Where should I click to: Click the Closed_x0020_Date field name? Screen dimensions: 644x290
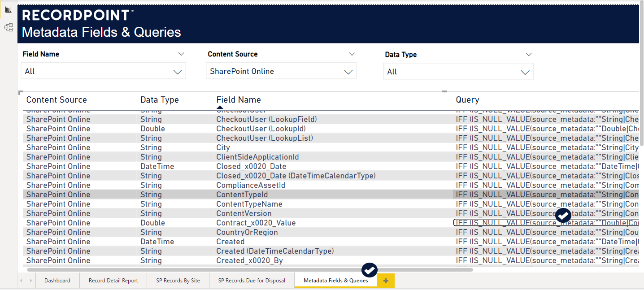pyautogui.click(x=251, y=166)
